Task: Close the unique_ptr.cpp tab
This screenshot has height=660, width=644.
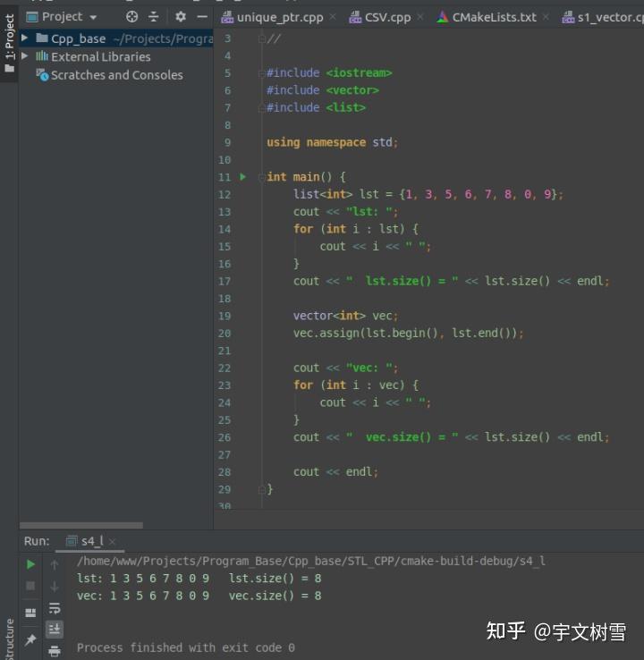Action: (333, 17)
